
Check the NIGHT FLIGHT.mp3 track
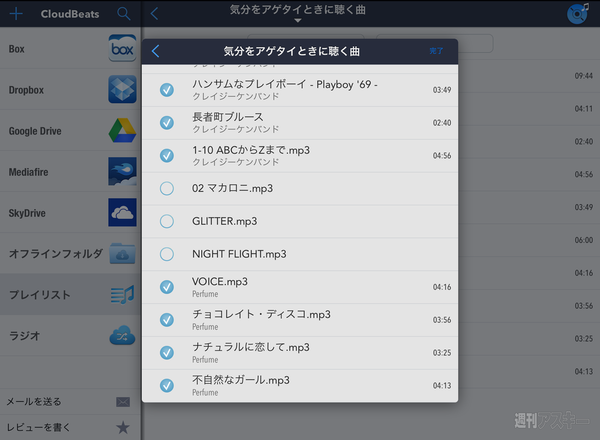tap(167, 254)
